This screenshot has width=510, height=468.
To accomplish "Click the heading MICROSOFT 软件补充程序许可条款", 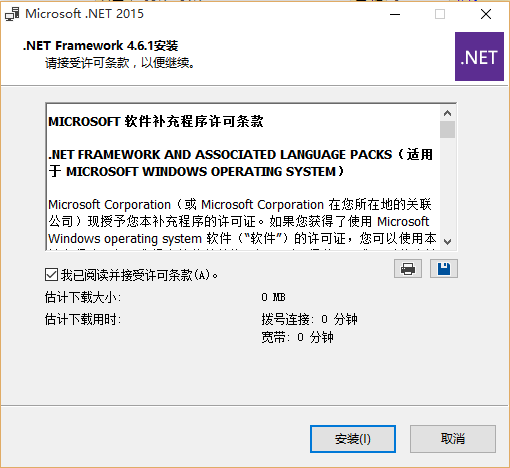I will (156, 122).
